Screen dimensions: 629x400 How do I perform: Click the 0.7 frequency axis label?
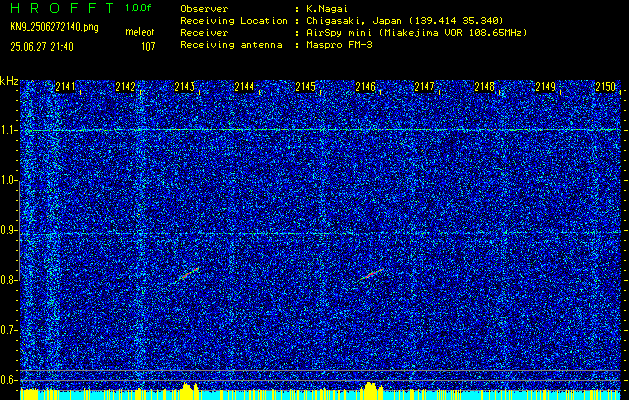point(9,330)
